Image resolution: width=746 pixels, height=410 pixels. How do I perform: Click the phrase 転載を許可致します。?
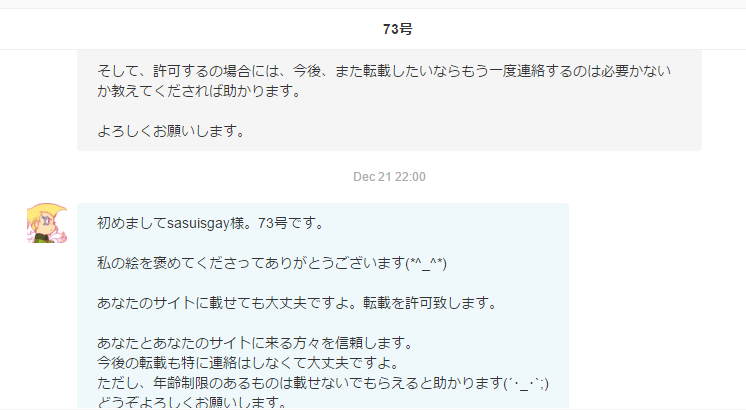coord(431,303)
